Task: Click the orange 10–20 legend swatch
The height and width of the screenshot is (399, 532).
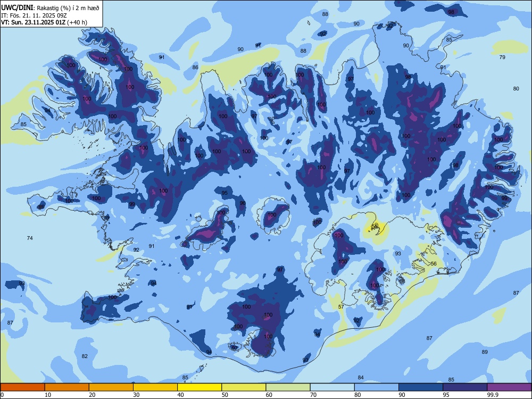Action: coord(67,387)
